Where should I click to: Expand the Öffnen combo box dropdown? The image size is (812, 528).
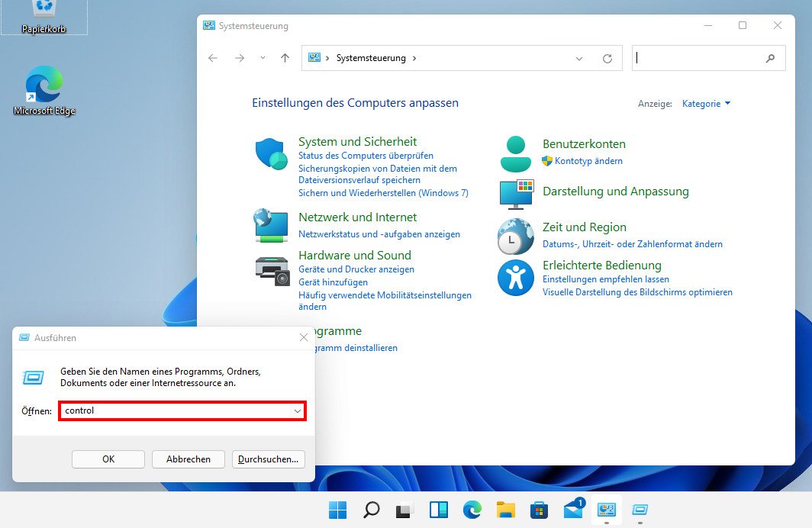pos(298,410)
